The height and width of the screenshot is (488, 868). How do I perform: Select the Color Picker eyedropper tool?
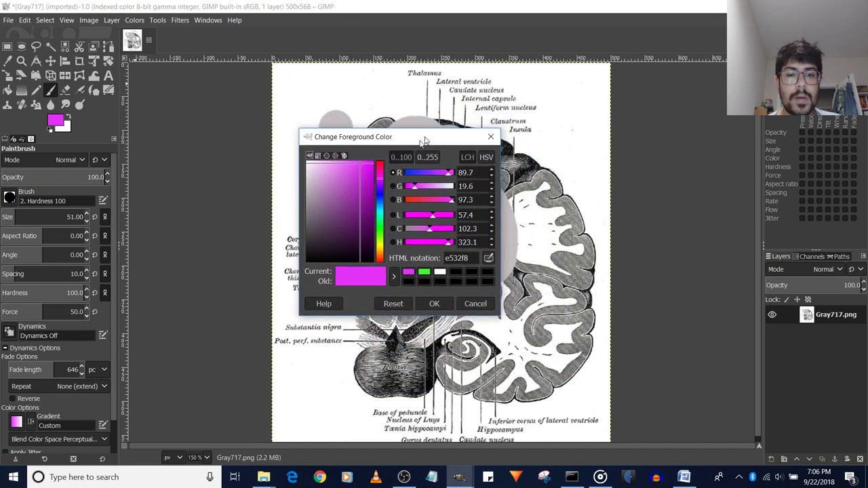click(x=7, y=61)
